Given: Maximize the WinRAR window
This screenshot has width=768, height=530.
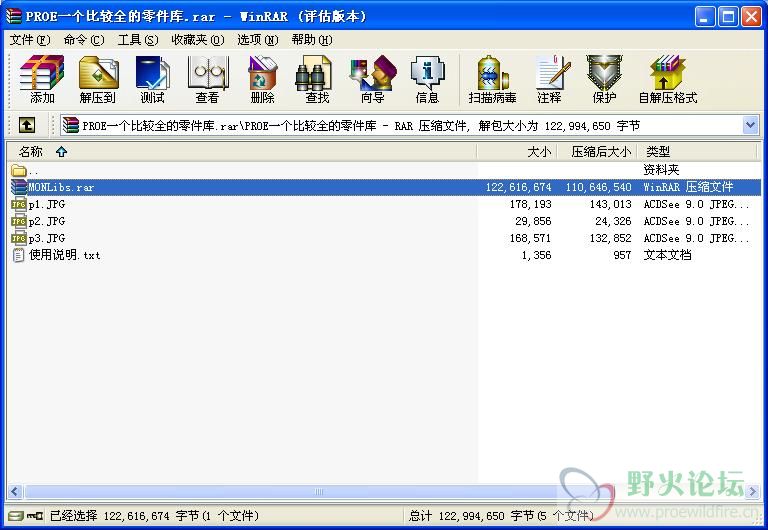Looking at the screenshot, I should pyautogui.click(x=728, y=17).
